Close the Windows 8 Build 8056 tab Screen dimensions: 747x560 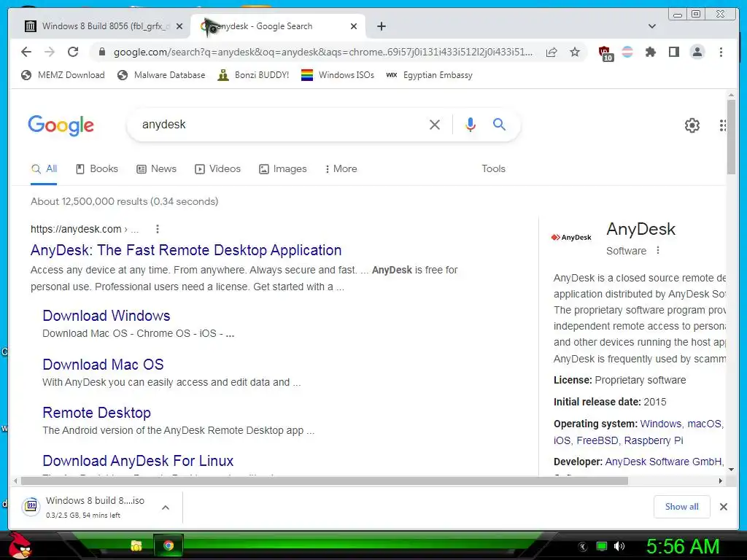(x=179, y=27)
